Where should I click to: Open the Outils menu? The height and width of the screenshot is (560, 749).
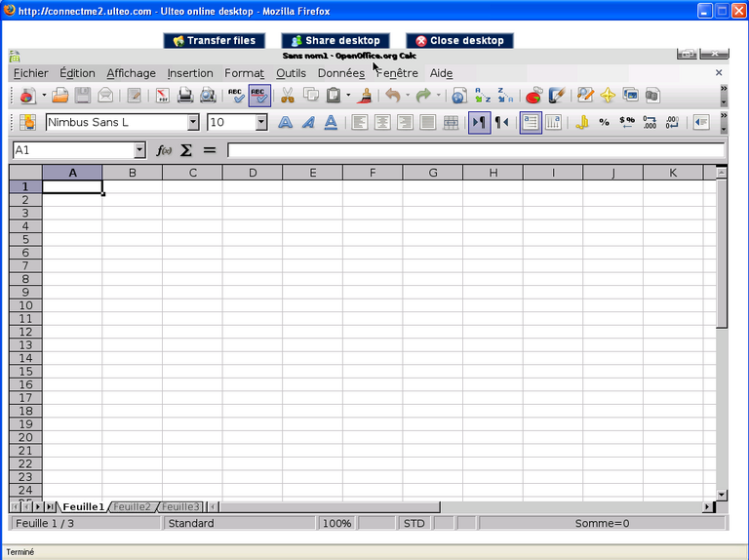tap(291, 73)
